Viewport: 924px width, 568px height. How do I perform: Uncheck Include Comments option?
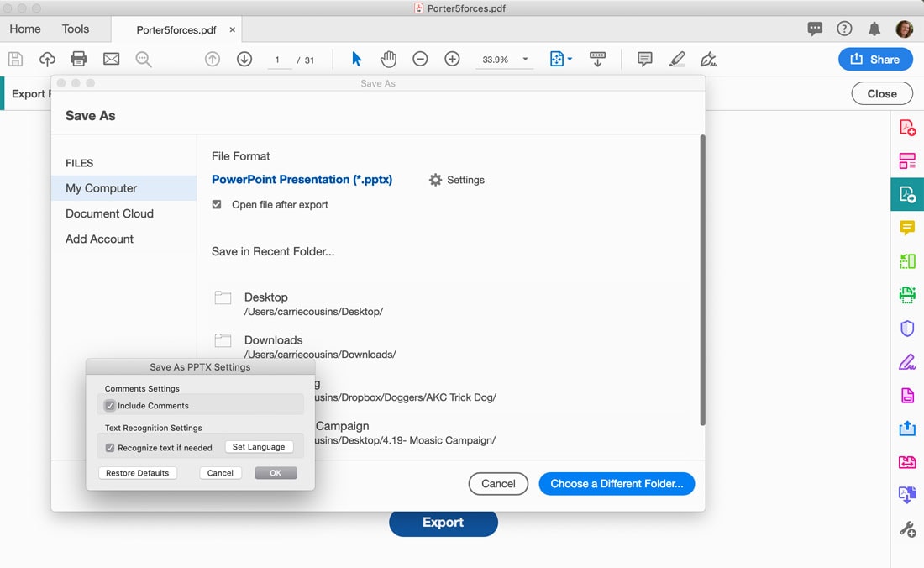110,406
